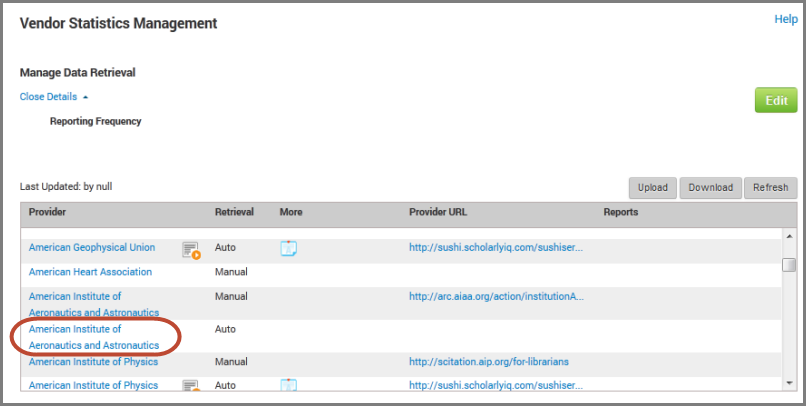The image size is (806, 406).
Task: Open the Auto American Institute of Aeronautics entry
Action: coord(94,337)
